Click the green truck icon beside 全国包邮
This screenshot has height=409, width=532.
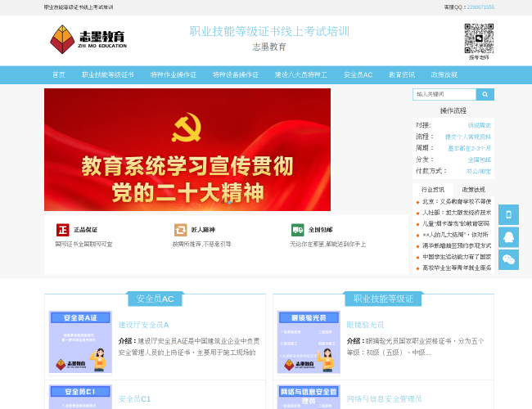click(298, 230)
